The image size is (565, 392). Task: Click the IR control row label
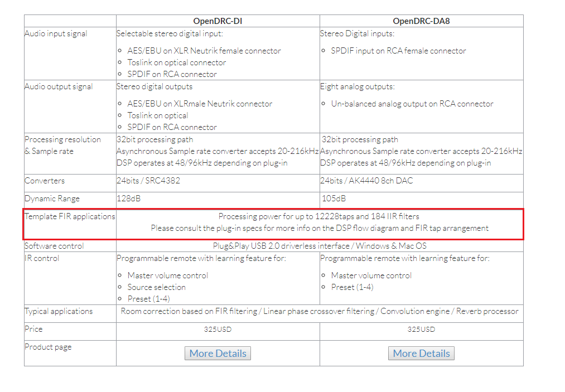tap(42, 258)
